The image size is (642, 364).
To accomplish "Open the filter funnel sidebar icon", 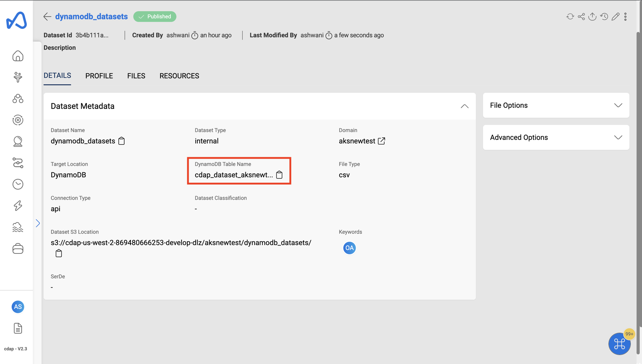I will [x=18, y=77].
